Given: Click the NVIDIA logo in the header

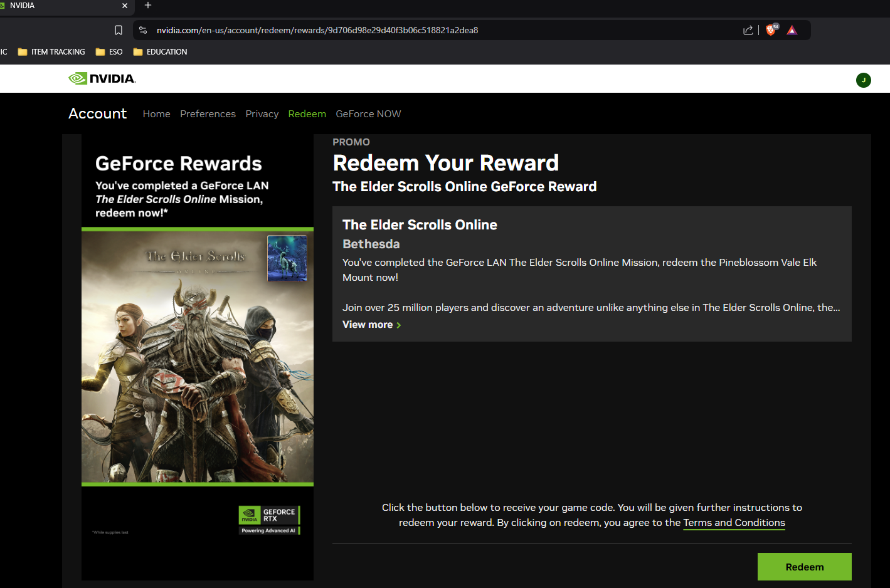Looking at the screenshot, I should point(102,78).
